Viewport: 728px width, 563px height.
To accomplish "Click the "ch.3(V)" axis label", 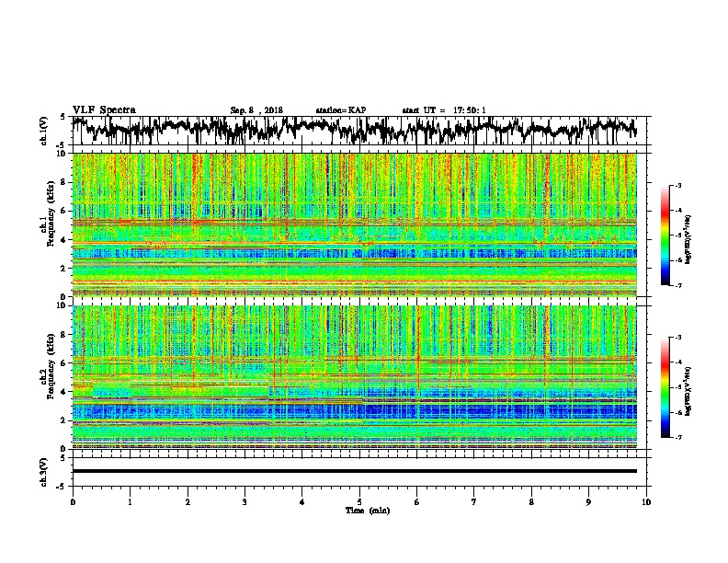I will [x=44, y=472].
